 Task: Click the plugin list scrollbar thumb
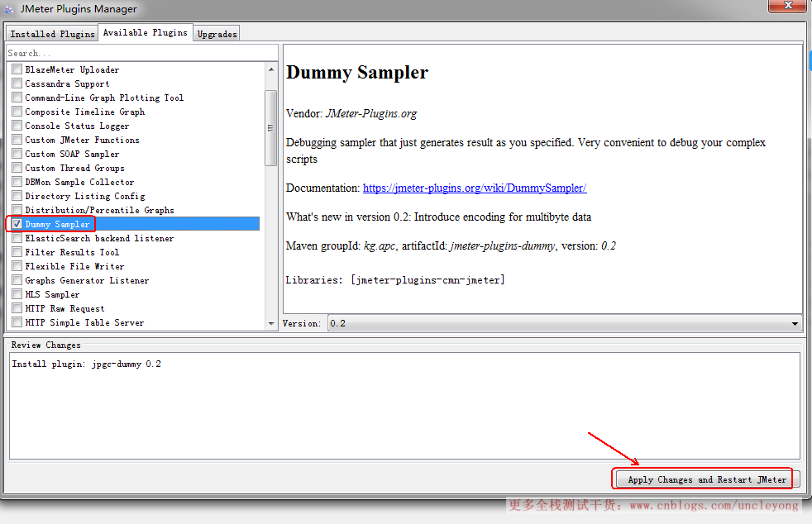271,128
